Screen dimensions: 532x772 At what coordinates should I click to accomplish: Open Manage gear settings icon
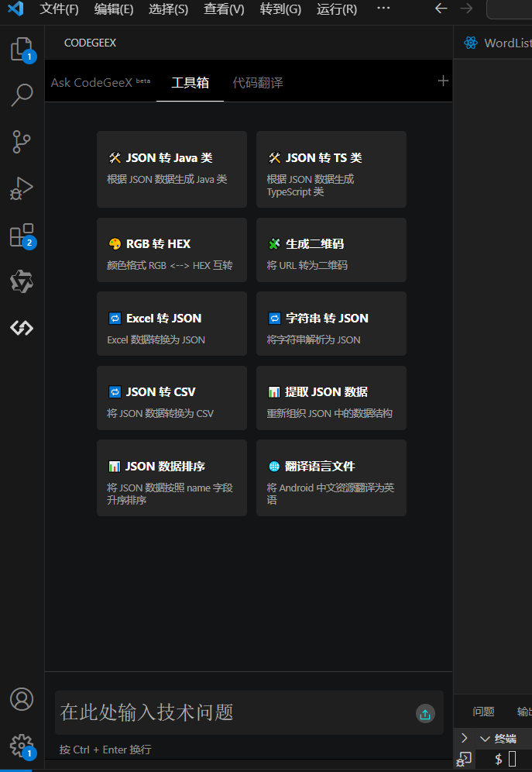pos(22,744)
